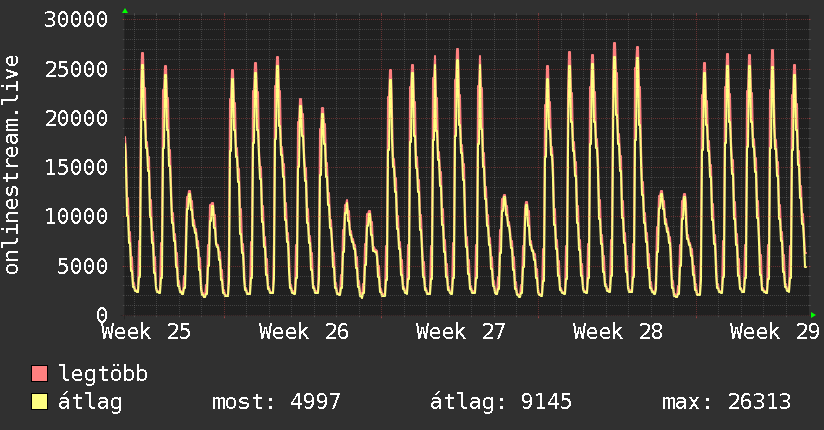Click the 20000 y-axis value
The image size is (824, 430).
pyautogui.click(x=76, y=118)
